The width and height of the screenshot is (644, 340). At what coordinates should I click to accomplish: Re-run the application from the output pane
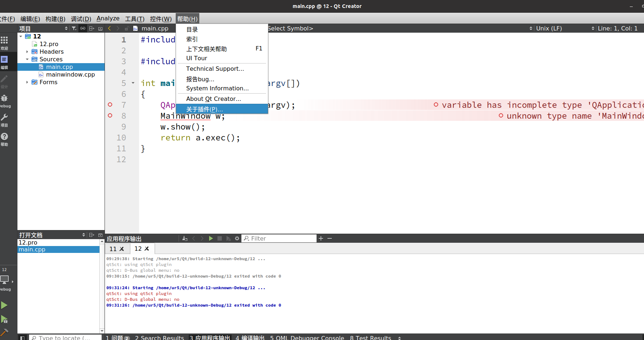pos(211,238)
